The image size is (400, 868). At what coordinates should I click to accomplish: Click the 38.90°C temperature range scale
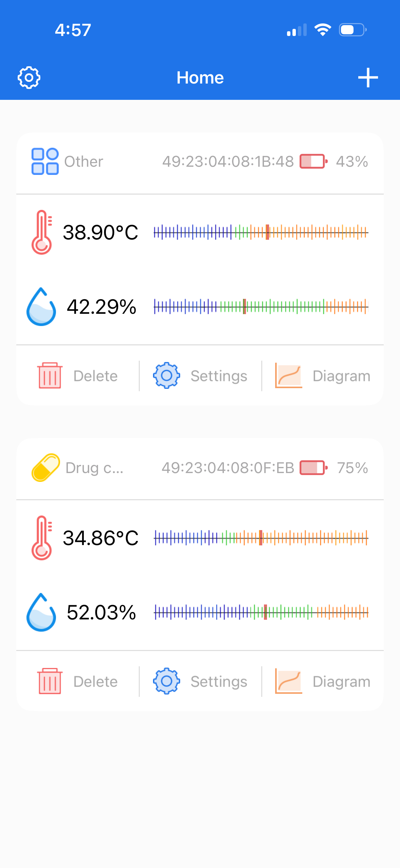point(261,232)
